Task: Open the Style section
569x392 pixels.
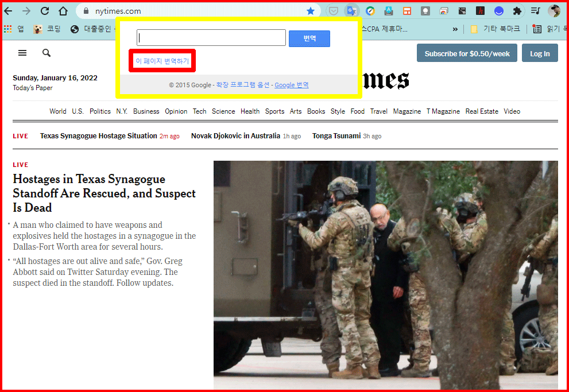Action: click(338, 111)
